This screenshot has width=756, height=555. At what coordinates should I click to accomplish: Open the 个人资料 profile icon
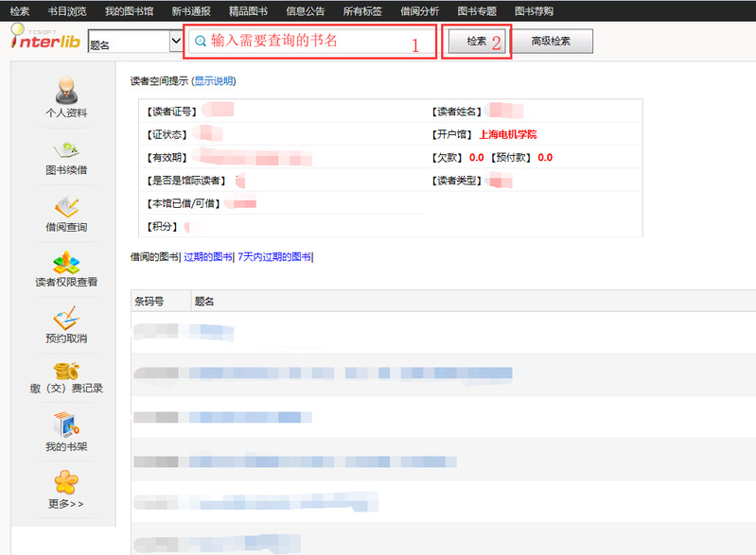point(65,91)
